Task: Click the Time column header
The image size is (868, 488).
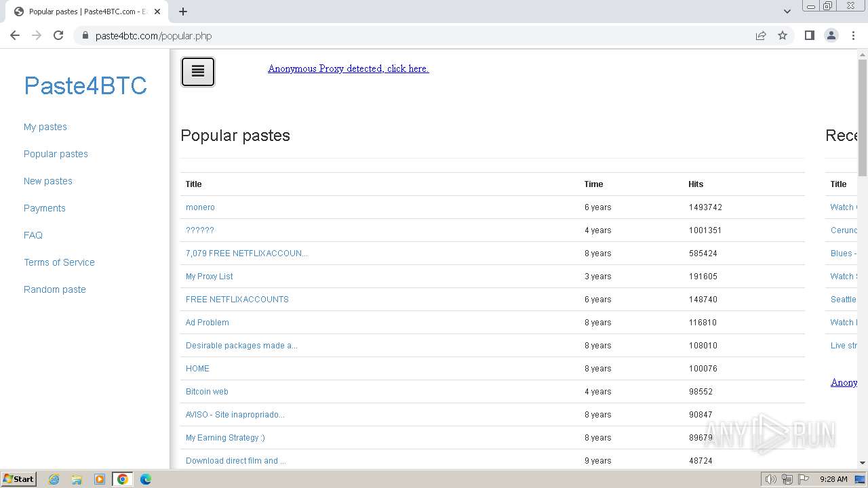Action: click(x=593, y=184)
